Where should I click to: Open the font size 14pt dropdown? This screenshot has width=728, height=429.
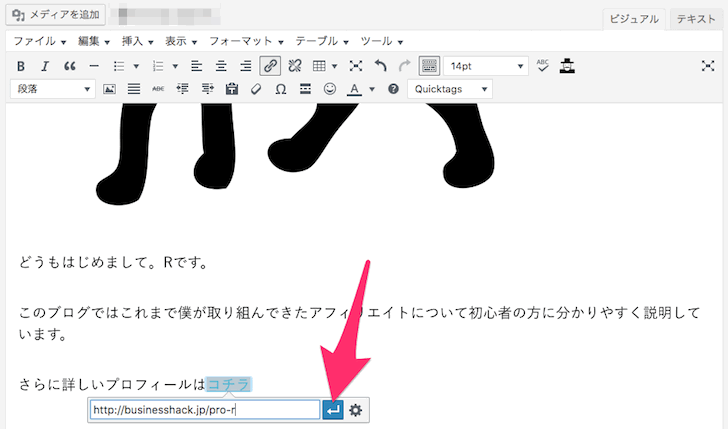coord(486,66)
